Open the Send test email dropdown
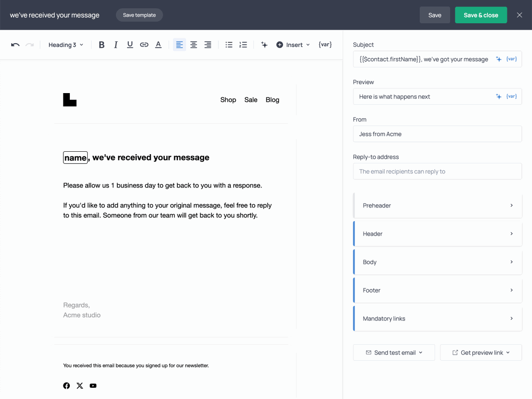This screenshot has height=399, width=532. click(393, 352)
